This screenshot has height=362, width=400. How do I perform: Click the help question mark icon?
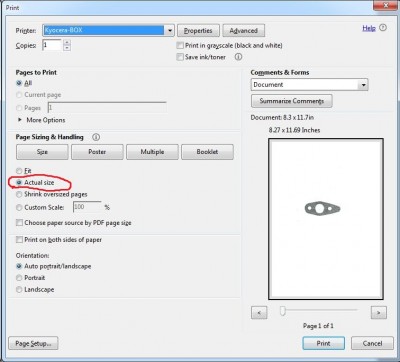[383, 28]
